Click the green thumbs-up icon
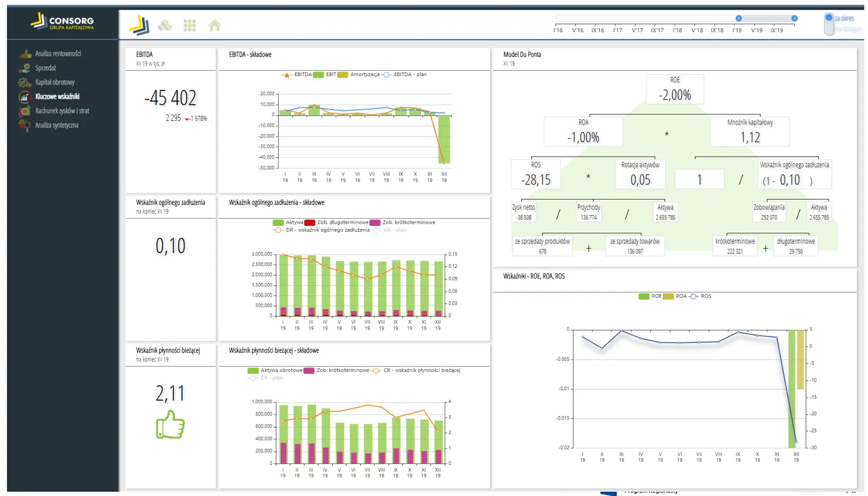Image resolution: width=868 pixels, height=496 pixels. 170,424
